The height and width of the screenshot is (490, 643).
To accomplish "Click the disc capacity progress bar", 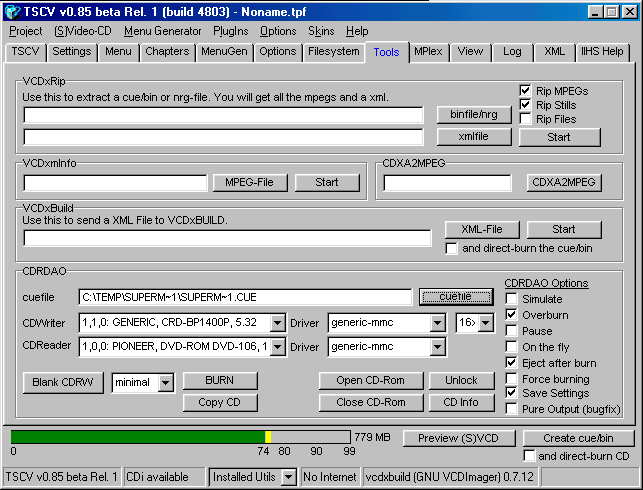I will (180, 437).
